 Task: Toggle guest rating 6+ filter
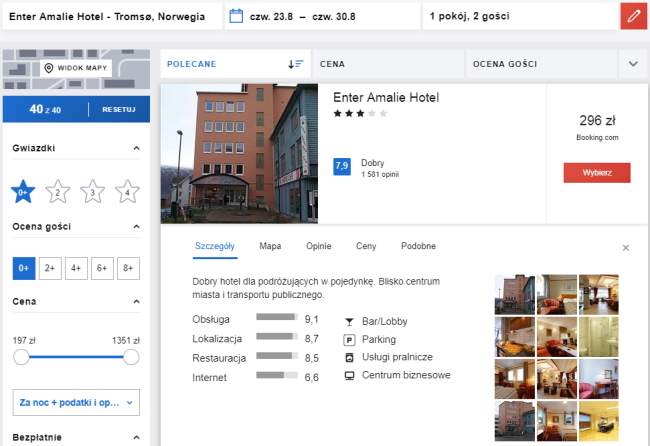(x=101, y=268)
